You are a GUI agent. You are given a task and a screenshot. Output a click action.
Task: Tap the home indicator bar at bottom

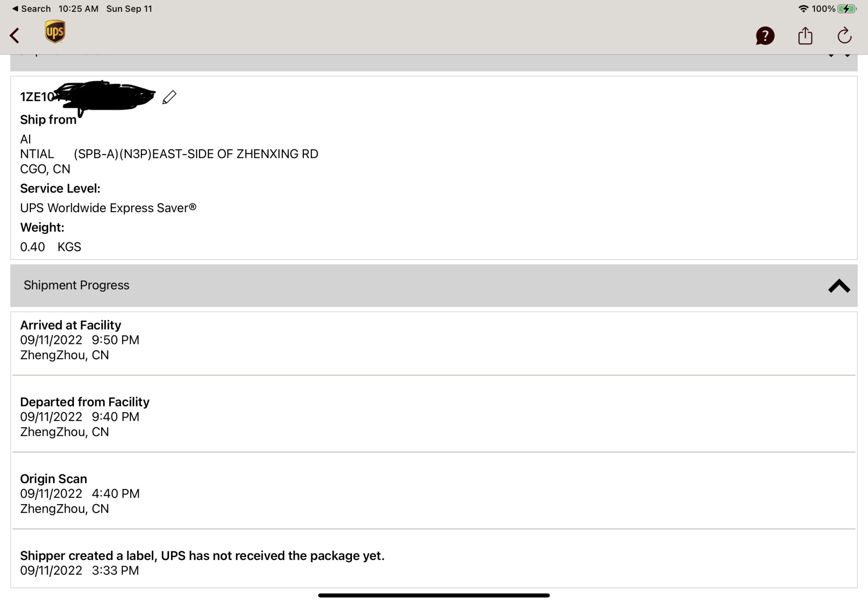pos(434,596)
